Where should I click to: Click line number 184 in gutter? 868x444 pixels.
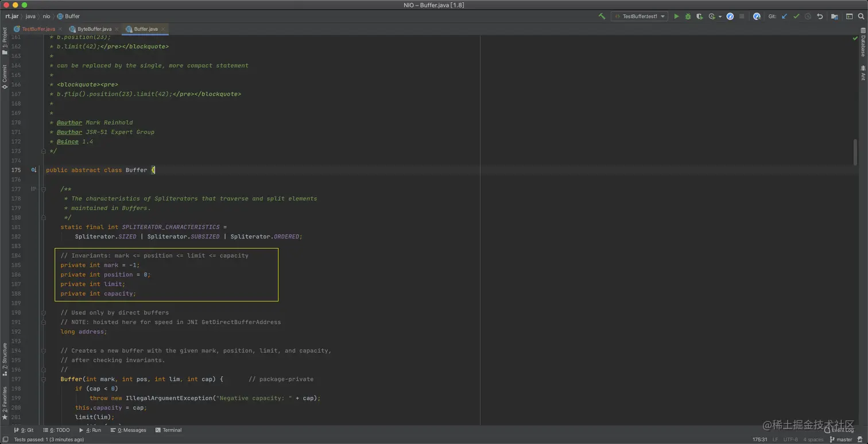pyautogui.click(x=15, y=256)
